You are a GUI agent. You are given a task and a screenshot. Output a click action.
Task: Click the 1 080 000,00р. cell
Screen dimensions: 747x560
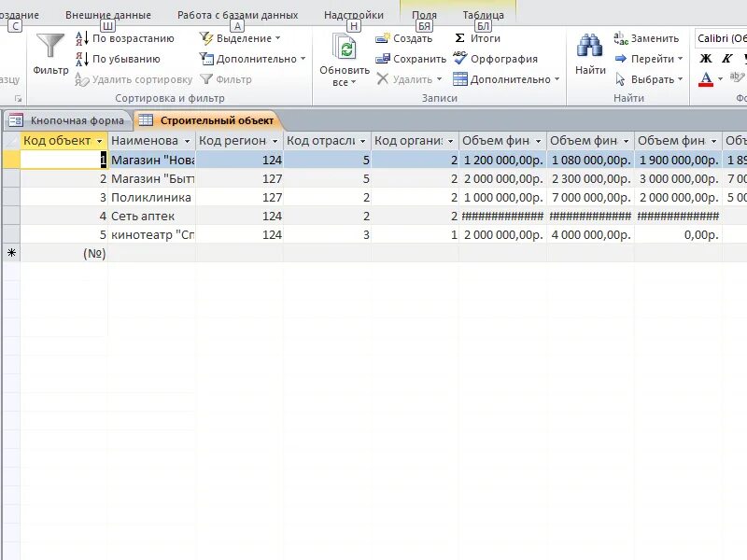tap(591, 160)
